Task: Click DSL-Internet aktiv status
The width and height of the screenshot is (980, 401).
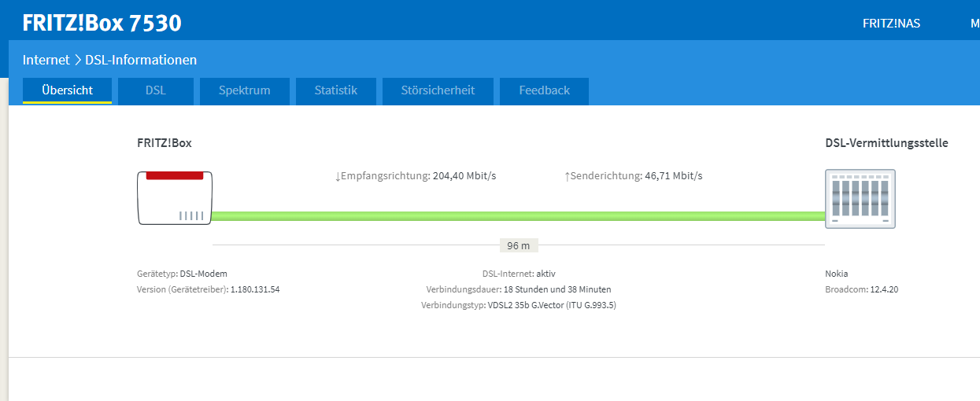Action: tap(519, 274)
